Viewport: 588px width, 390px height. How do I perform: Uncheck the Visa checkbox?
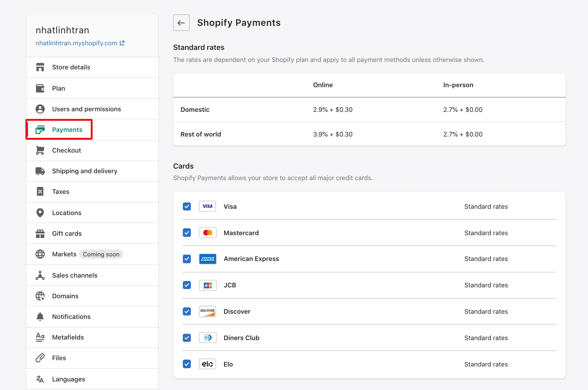point(187,206)
